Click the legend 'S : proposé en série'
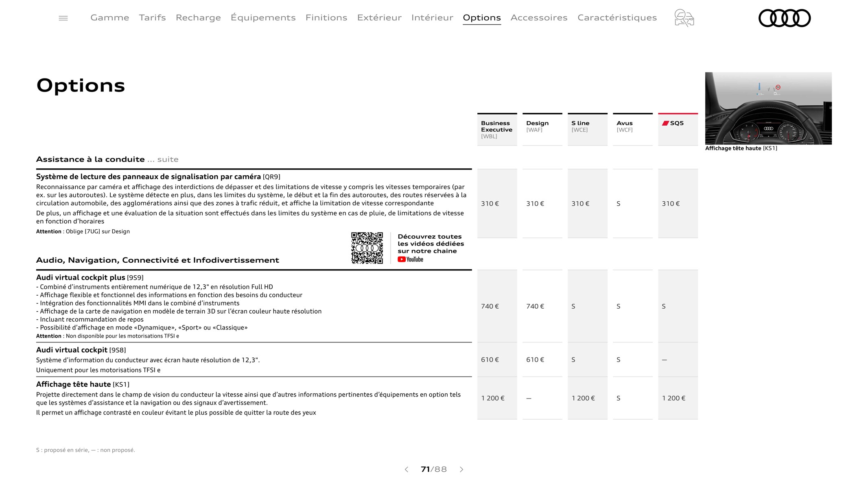The height and width of the screenshot is (488, 868). pyautogui.click(x=62, y=450)
